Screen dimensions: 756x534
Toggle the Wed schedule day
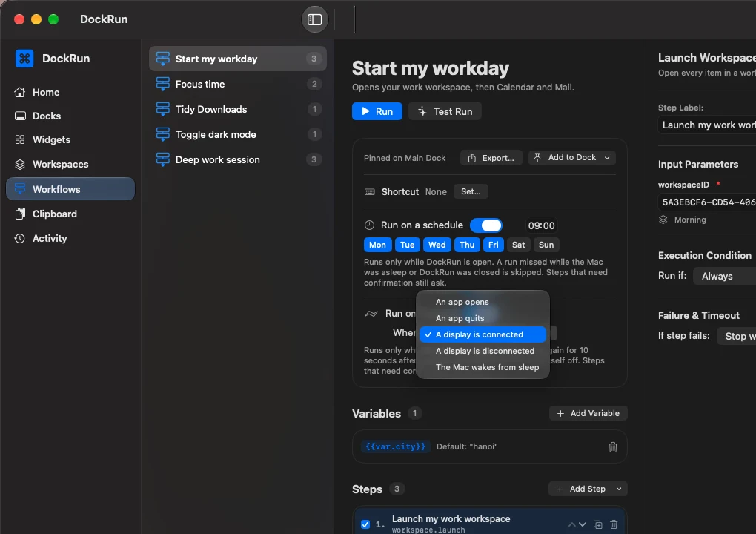click(x=437, y=245)
